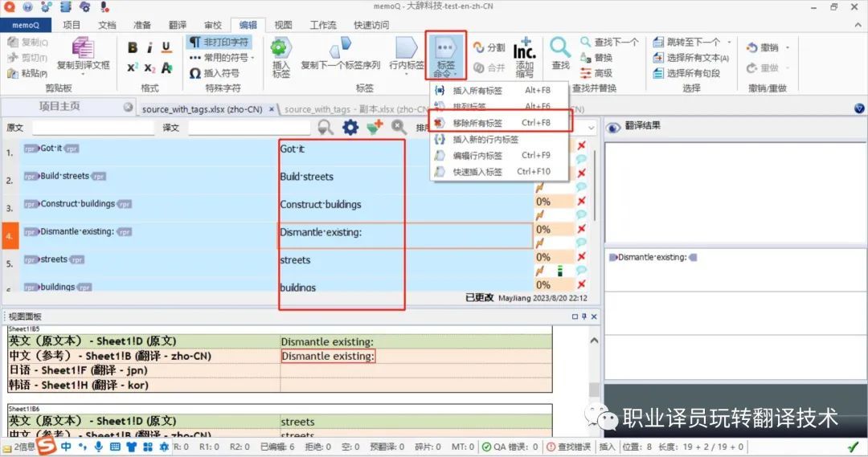
Task: Click target cell Dismantle existing:
Action: [x=404, y=235]
